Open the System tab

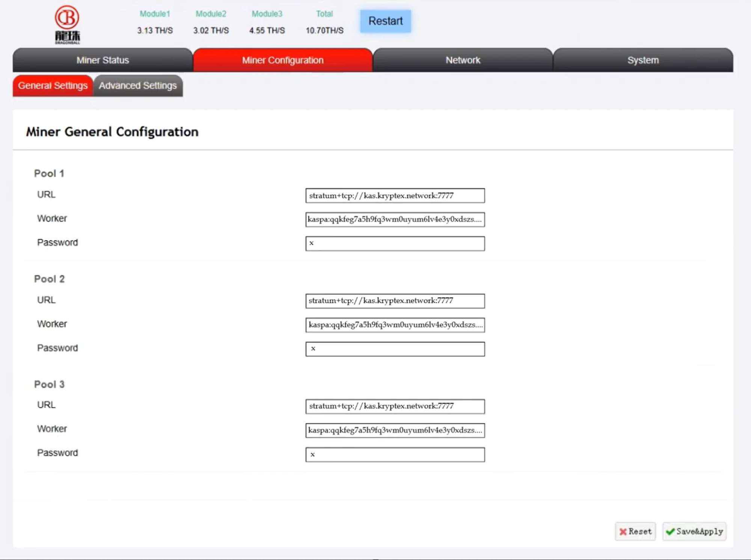tap(643, 60)
